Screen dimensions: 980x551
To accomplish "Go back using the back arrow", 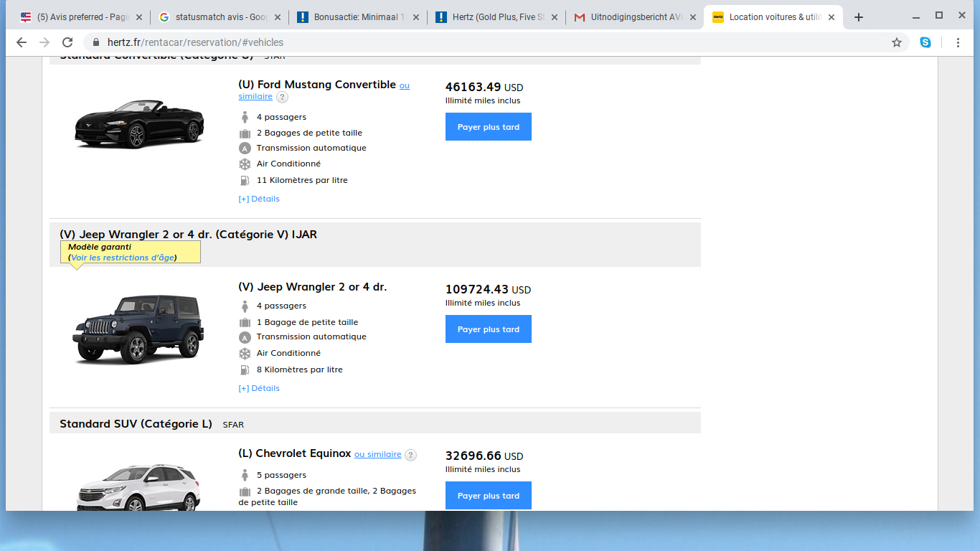I will tap(22, 42).
